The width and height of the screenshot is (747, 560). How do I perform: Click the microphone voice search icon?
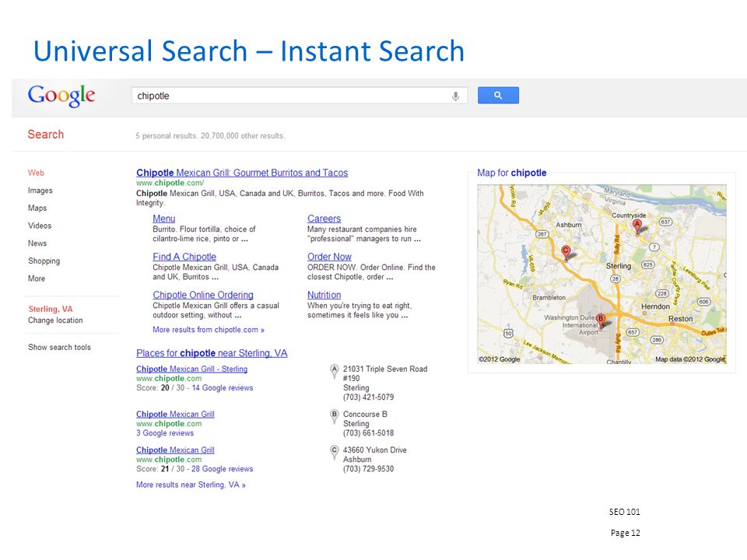tap(455, 96)
